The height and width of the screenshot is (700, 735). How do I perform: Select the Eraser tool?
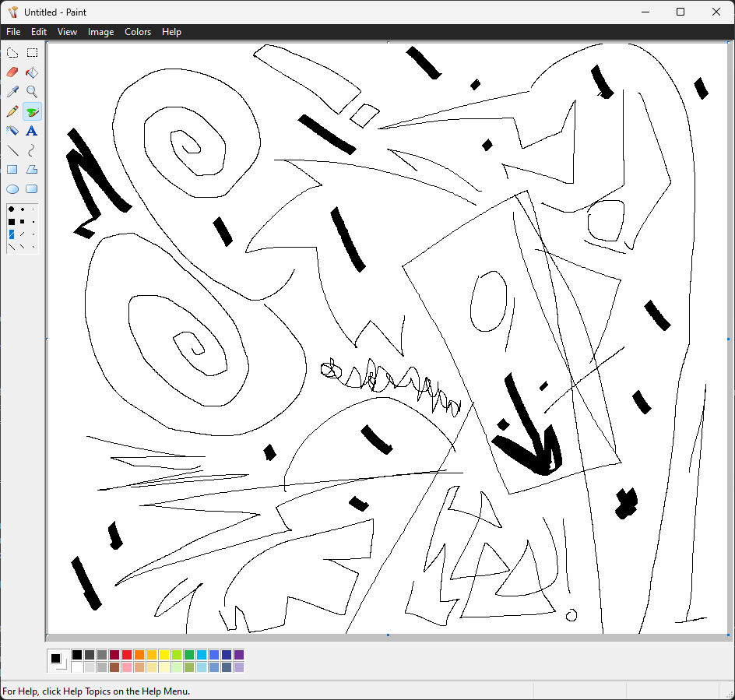click(12, 72)
